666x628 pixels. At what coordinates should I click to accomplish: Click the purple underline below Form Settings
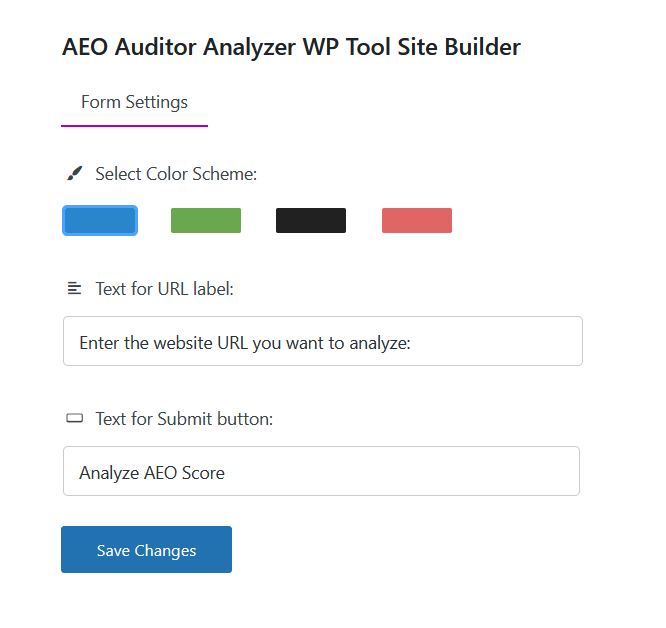(134, 126)
